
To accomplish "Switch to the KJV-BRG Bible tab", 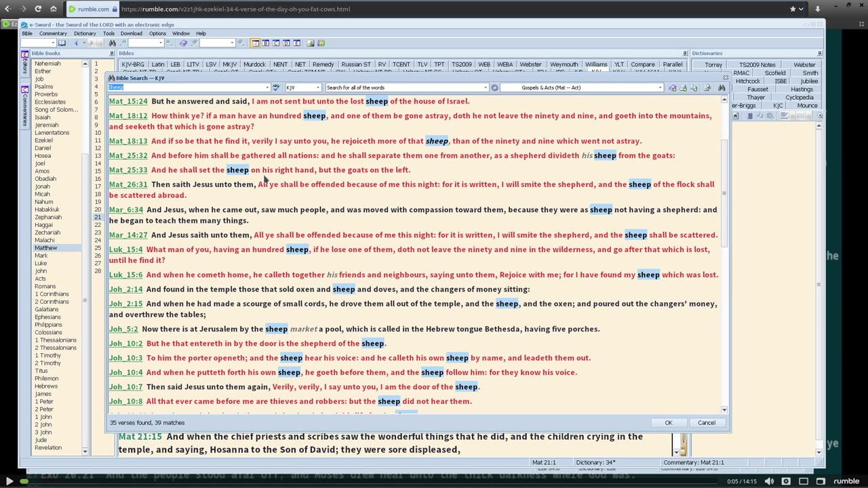I will pyautogui.click(x=133, y=64).
